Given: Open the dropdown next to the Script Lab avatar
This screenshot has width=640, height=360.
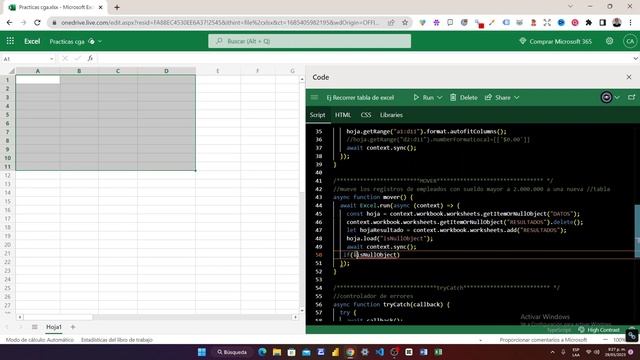Looking at the screenshot, I should point(617,98).
